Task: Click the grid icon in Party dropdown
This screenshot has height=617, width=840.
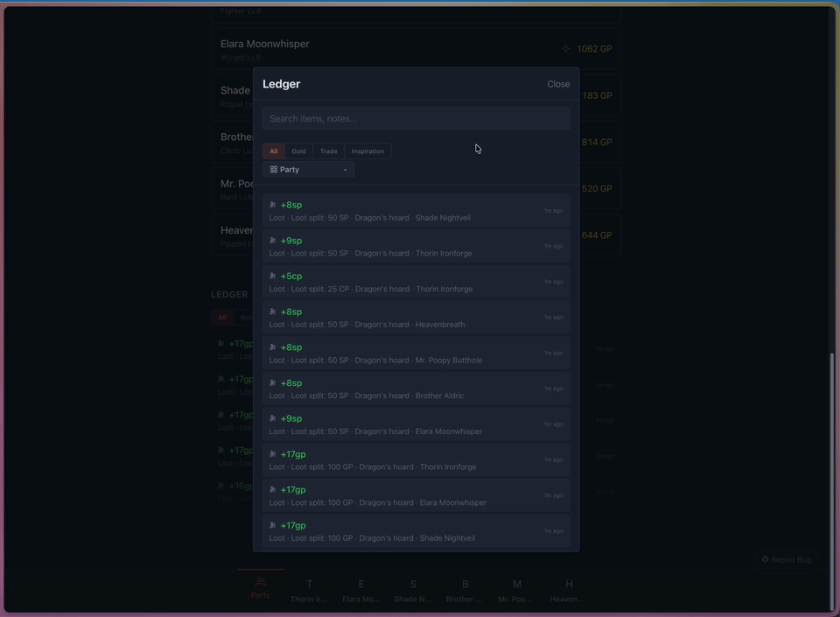Action: tap(274, 169)
